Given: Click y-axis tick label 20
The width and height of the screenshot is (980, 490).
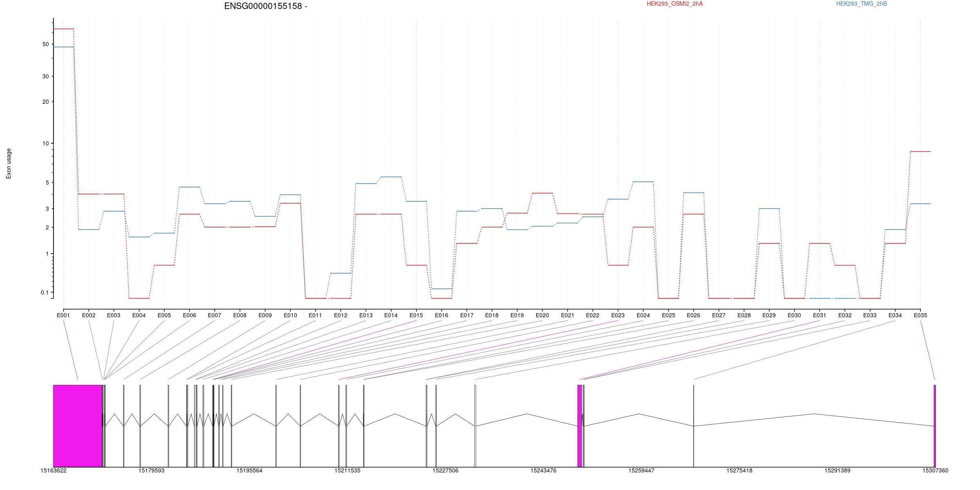Looking at the screenshot, I should [45, 102].
